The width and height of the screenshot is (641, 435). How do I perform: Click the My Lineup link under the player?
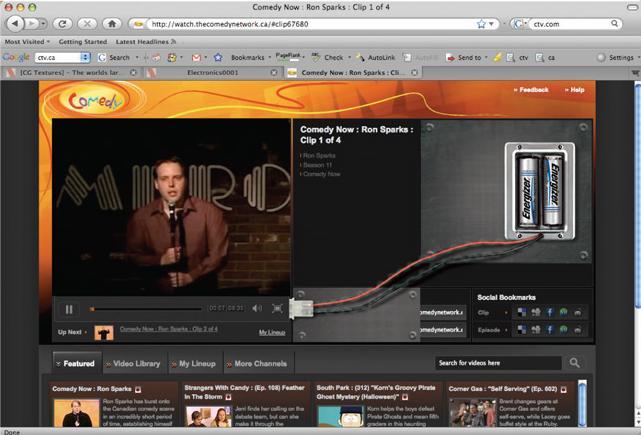272,332
